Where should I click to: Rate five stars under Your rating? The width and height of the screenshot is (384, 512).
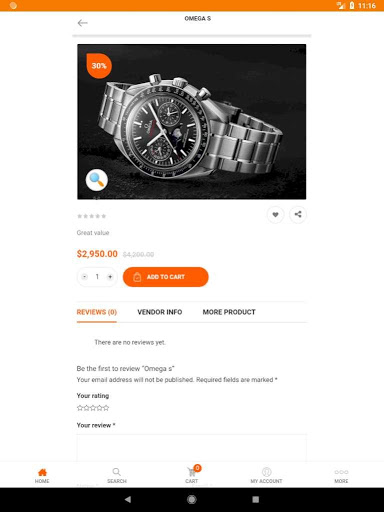[106, 408]
